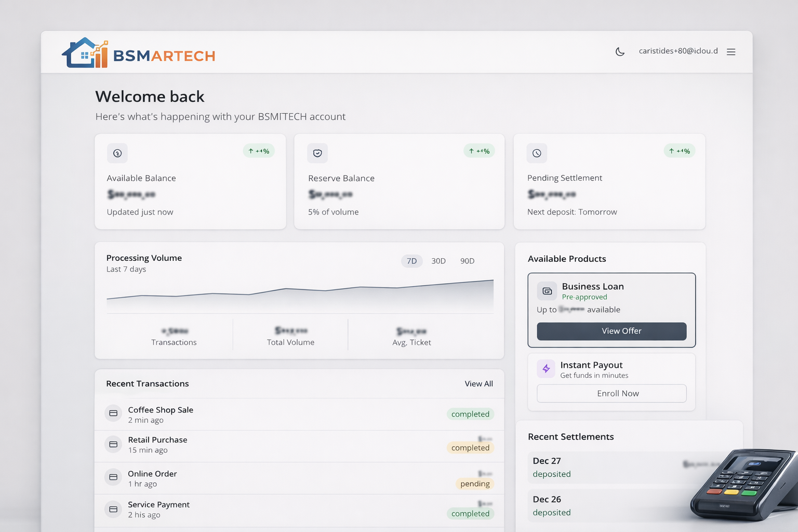This screenshot has height=532, width=798.
Task: Click the BSMARTECH house logo
Action: tap(85, 53)
